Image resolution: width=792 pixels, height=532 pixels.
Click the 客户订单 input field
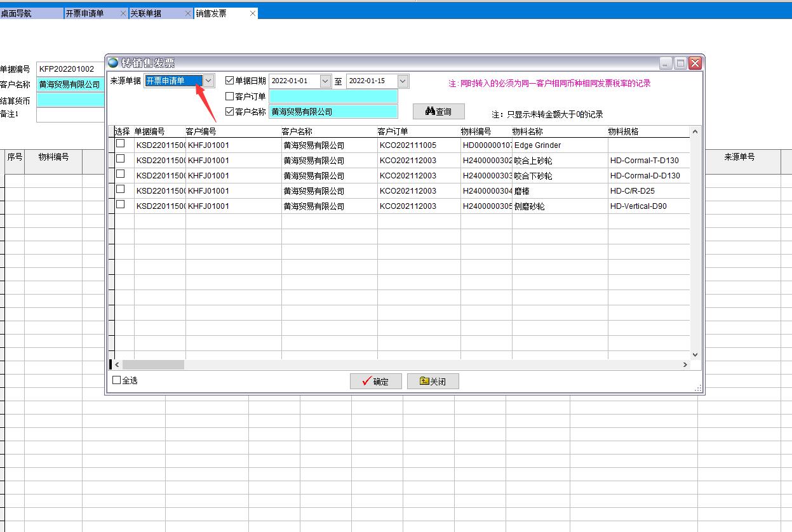333,96
